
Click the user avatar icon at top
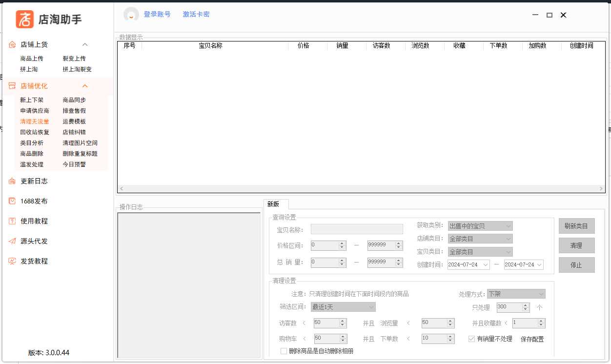(131, 15)
